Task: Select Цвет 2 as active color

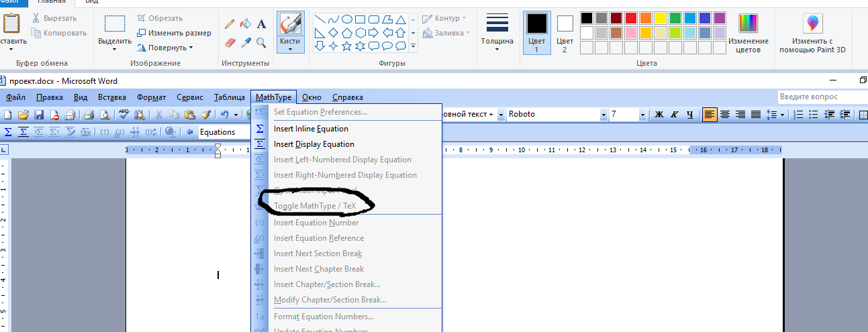Action: (x=565, y=32)
